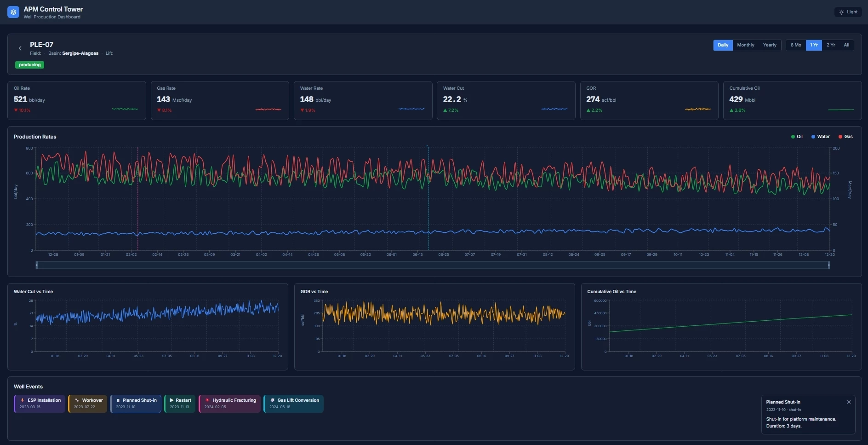Close the Planned Shut-in details popup
The width and height of the screenshot is (868, 445).
849,402
